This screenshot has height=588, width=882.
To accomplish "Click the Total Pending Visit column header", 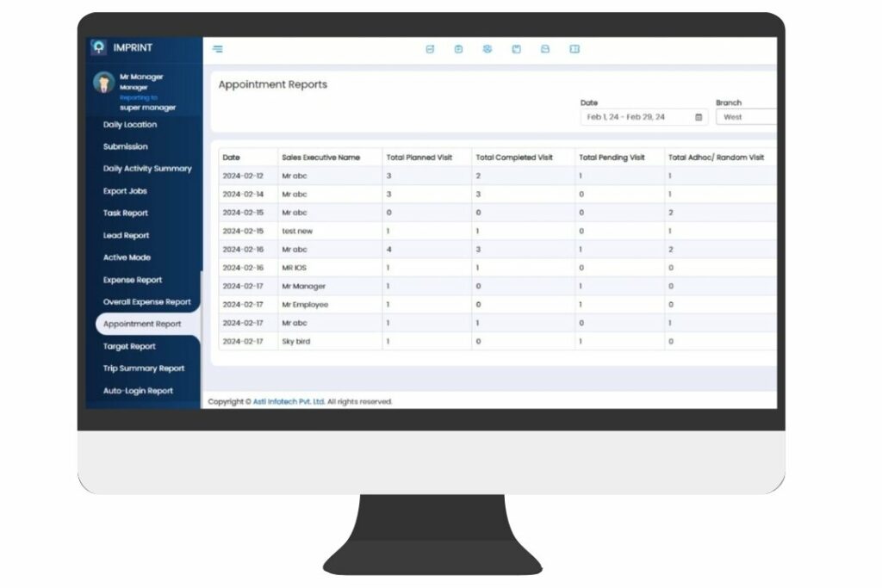I will (616, 157).
